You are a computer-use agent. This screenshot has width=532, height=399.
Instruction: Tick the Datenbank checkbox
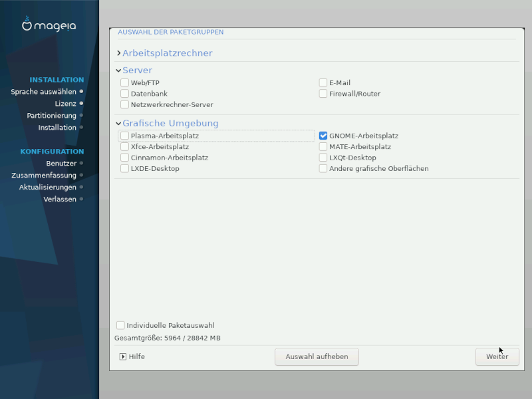(x=125, y=94)
